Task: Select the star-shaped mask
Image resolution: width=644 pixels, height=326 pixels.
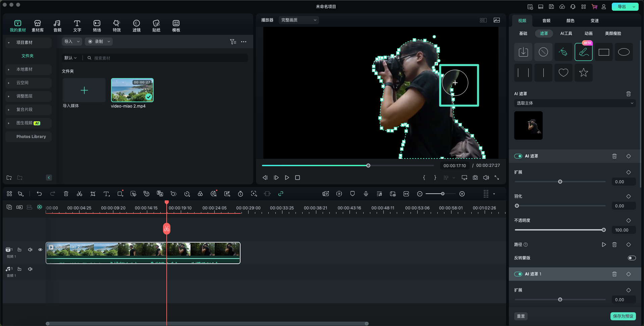Action: click(x=583, y=72)
